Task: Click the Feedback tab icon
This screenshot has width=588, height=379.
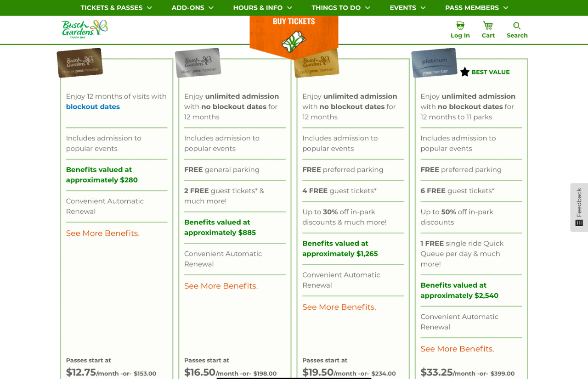Action: point(579,223)
